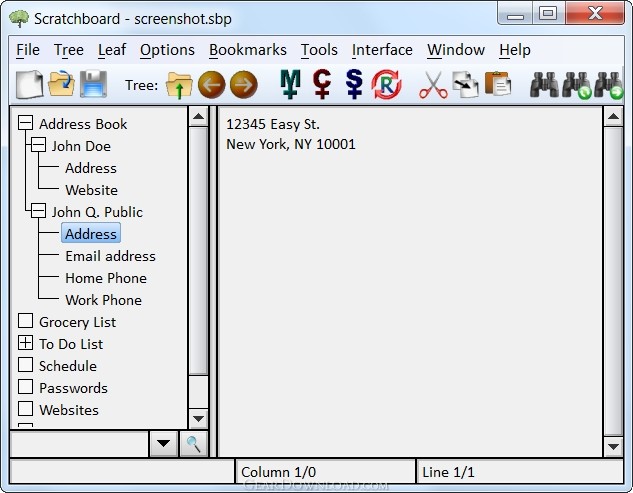The image size is (633, 493).
Task: Select the John Q. Public label
Action: pyautogui.click(x=97, y=212)
